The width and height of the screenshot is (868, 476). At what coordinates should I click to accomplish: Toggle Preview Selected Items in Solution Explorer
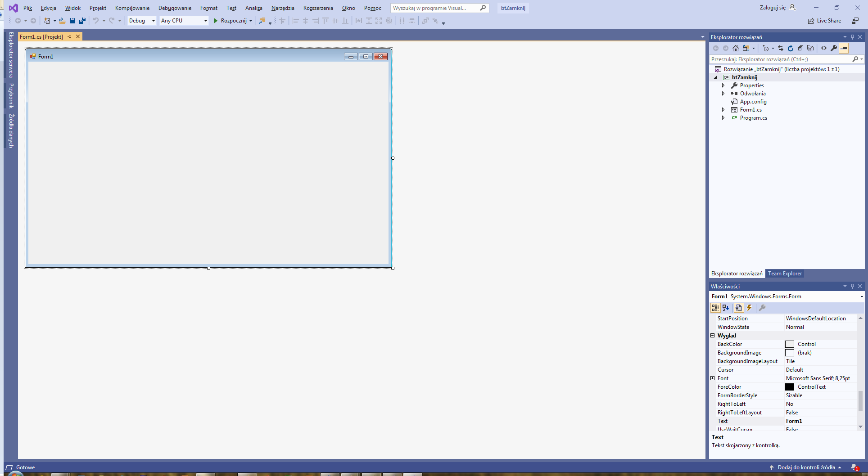coord(844,48)
